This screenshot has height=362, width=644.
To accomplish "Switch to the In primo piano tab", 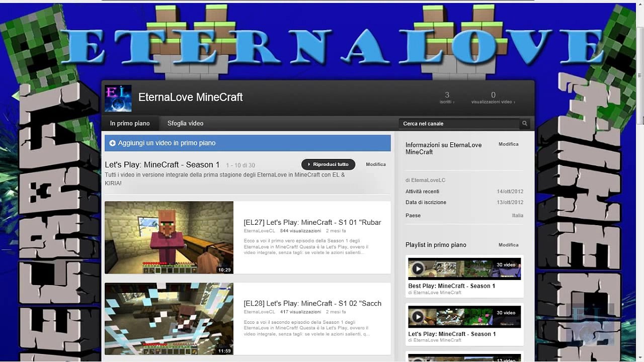I will tap(130, 123).
